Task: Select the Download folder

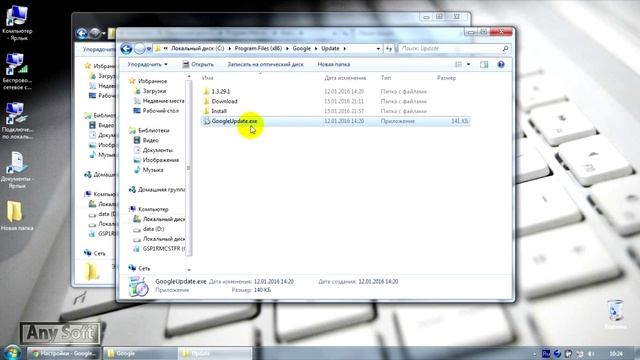Action: (224, 101)
